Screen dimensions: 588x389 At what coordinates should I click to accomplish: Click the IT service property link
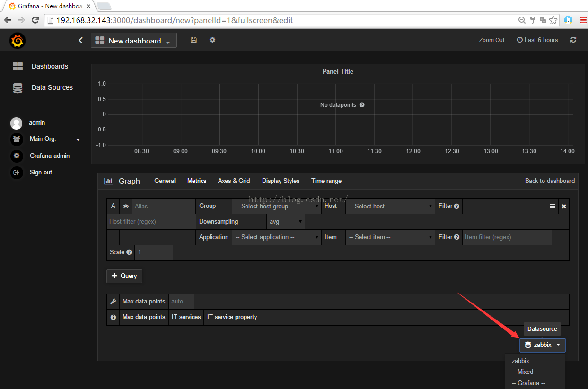(x=232, y=317)
